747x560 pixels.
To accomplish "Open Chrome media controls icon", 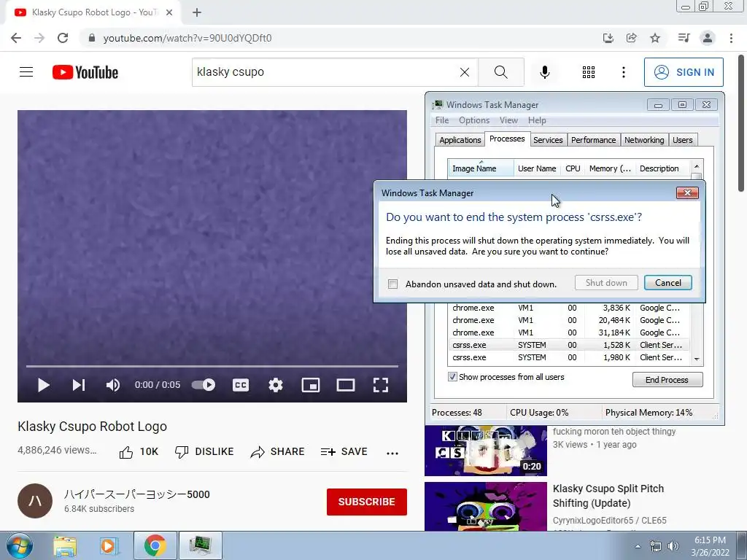I will tap(684, 38).
